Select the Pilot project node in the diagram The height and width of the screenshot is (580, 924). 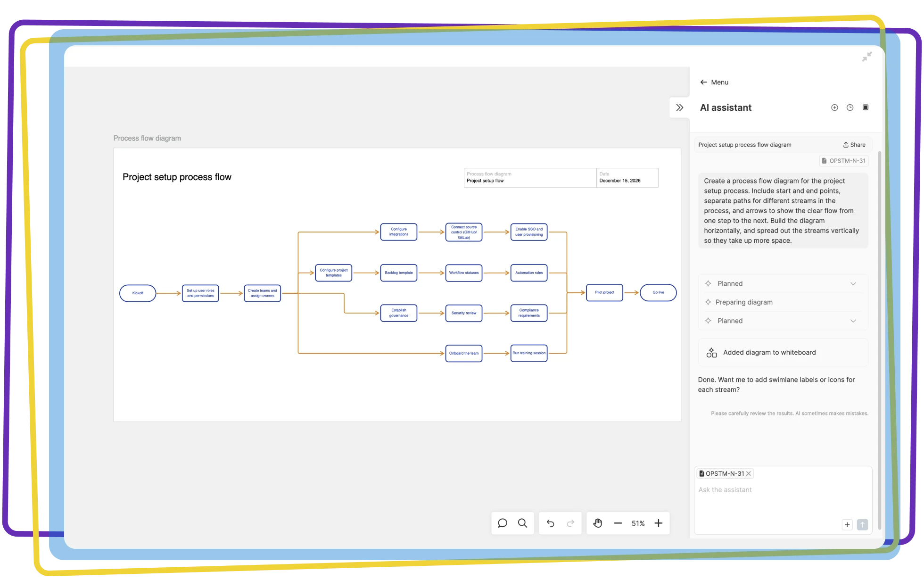604,293
